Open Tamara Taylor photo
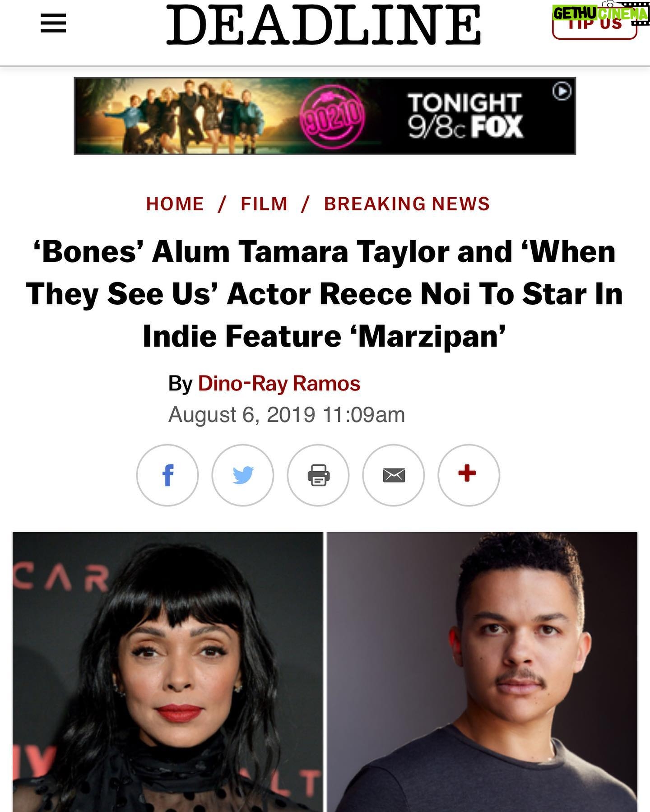Viewport: 650px width, 812px height. click(167, 672)
